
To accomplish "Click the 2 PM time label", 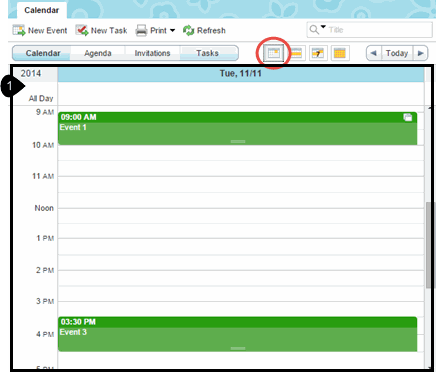I will pyautogui.click(x=45, y=270).
